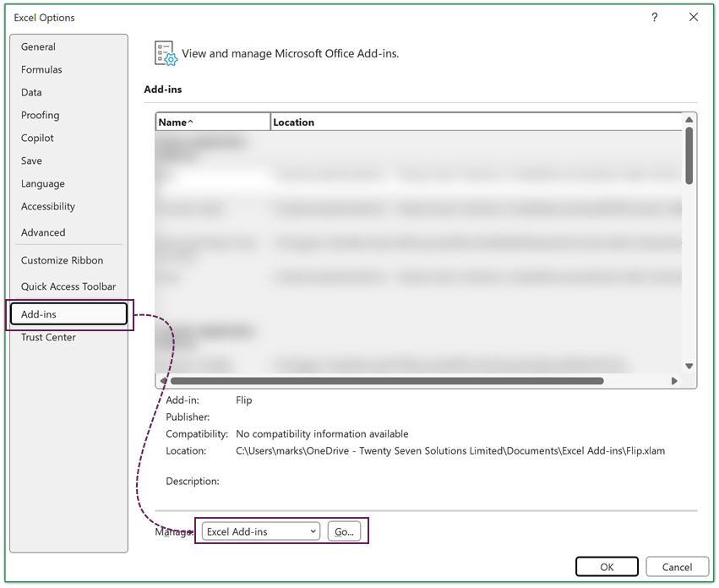Sort add-ins by Location column header
The image size is (719, 588).
pos(476,122)
